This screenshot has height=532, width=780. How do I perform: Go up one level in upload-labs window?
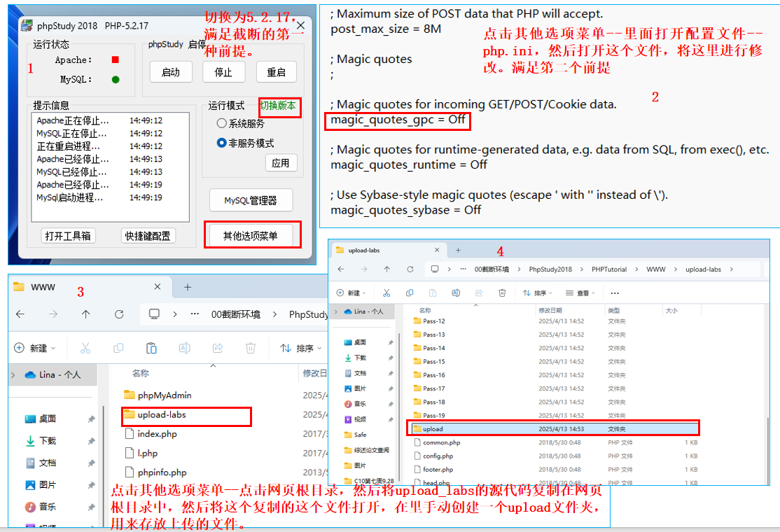[387, 269]
